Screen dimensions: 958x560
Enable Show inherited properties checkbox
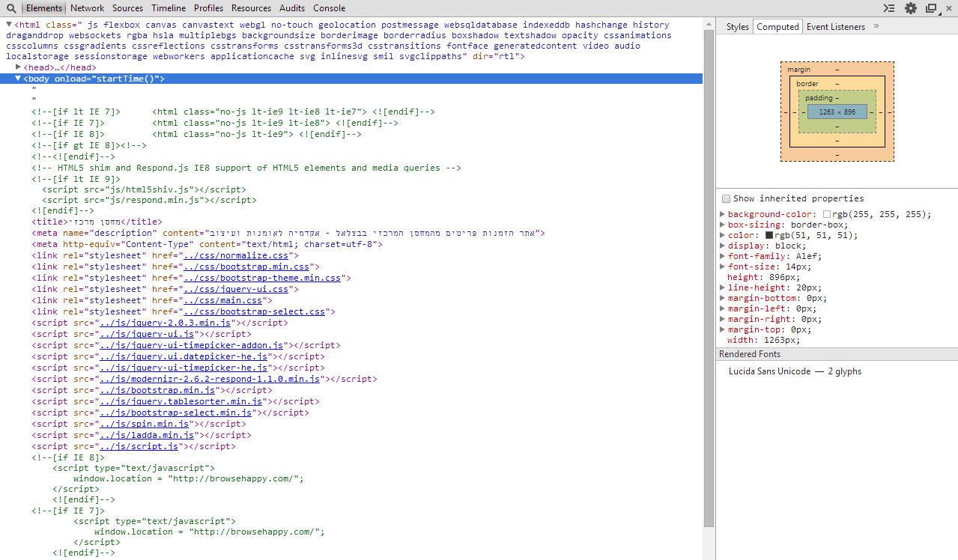tap(726, 199)
